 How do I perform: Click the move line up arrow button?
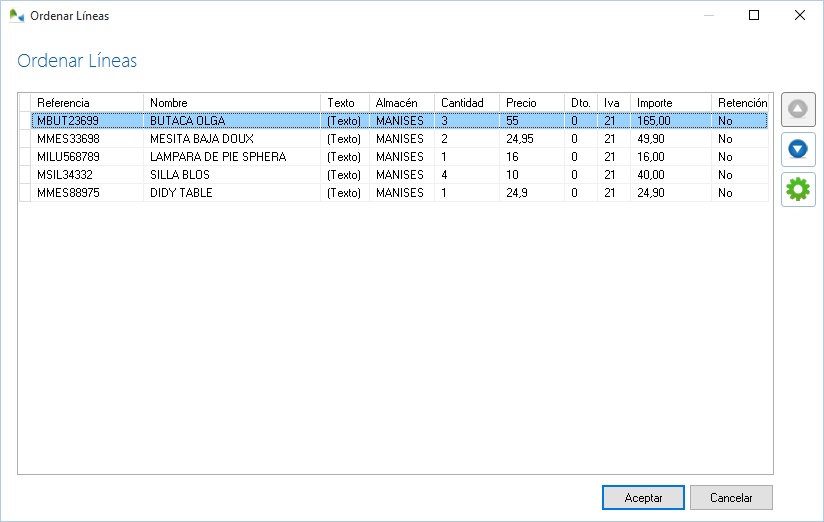tap(798, 109)
